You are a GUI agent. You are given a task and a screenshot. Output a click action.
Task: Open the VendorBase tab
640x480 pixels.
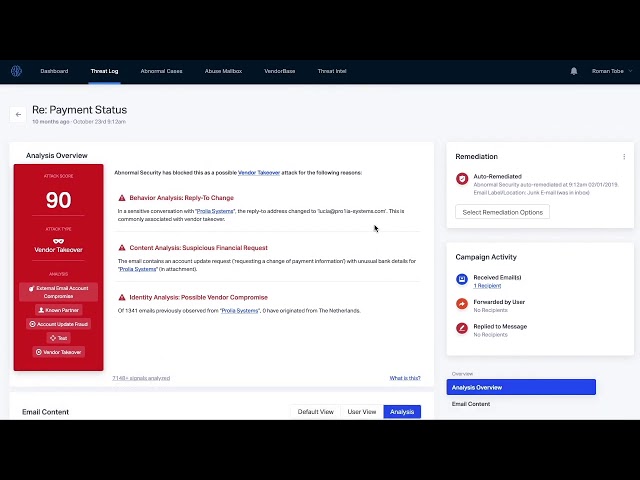pos(280,71)
